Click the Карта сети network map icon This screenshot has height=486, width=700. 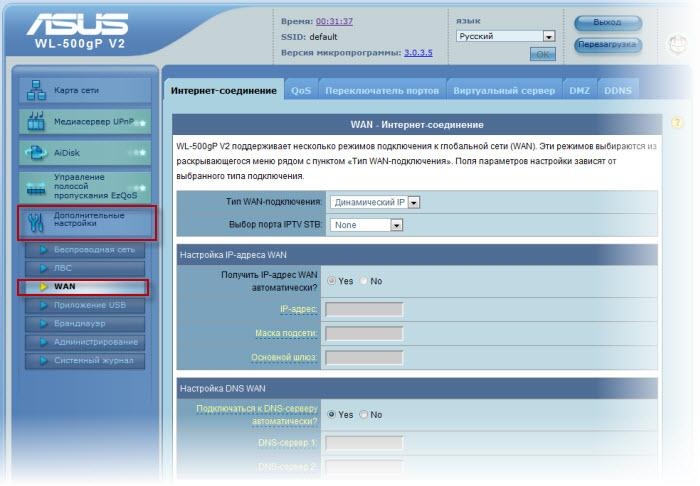pyautogui.click(x=36, y=90)
